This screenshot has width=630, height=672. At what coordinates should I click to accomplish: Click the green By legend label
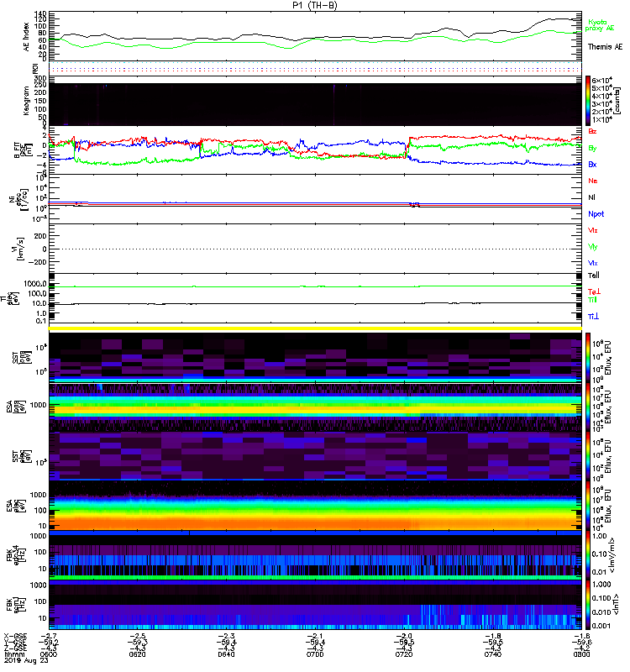tap(592, 149)
